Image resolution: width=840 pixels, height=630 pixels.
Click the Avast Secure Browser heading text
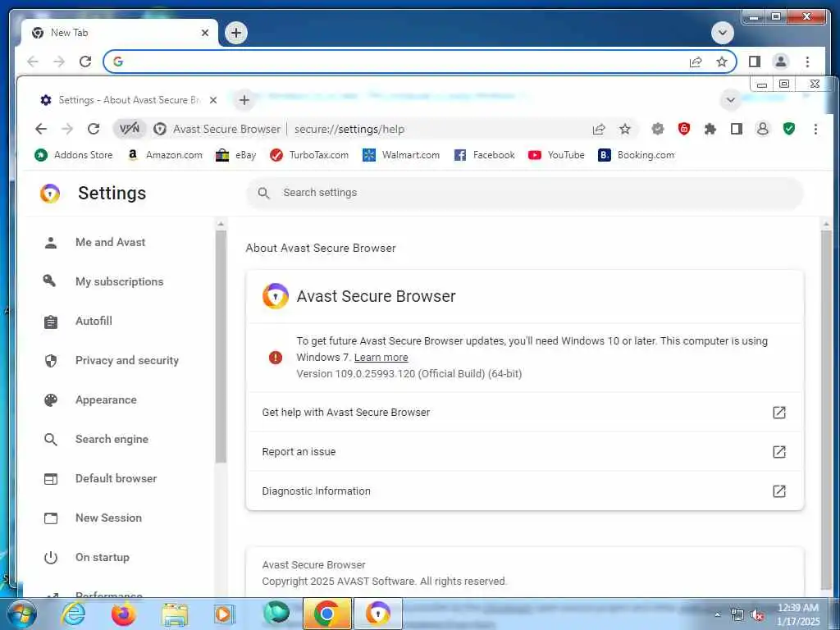point(376,296)
